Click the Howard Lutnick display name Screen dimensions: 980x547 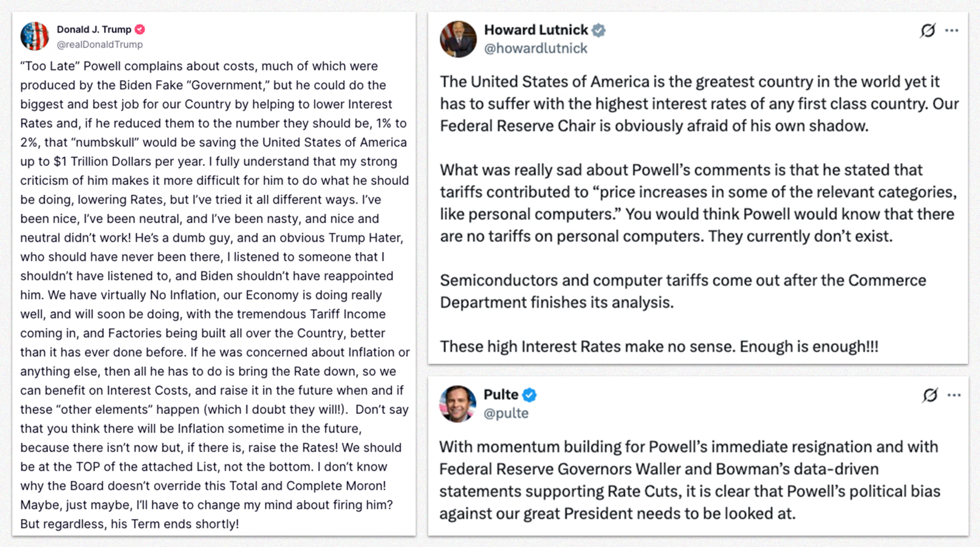pyautogui.click(x=536, y=30)
